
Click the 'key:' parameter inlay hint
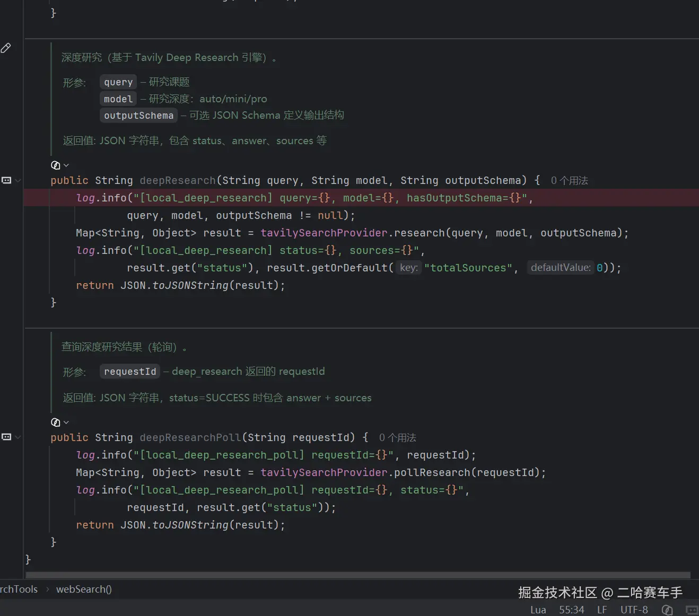coord(408,268)
